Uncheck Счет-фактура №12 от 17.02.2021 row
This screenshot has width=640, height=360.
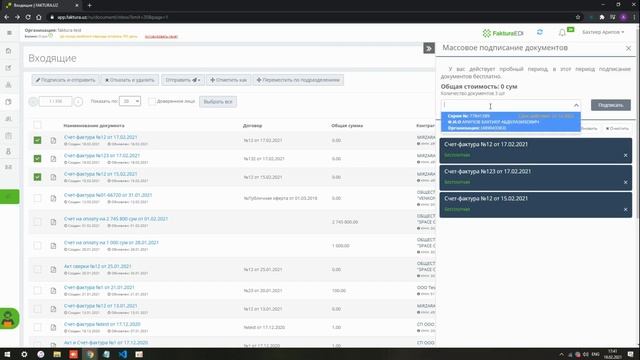pyautogui.click(x=37, y=140)
